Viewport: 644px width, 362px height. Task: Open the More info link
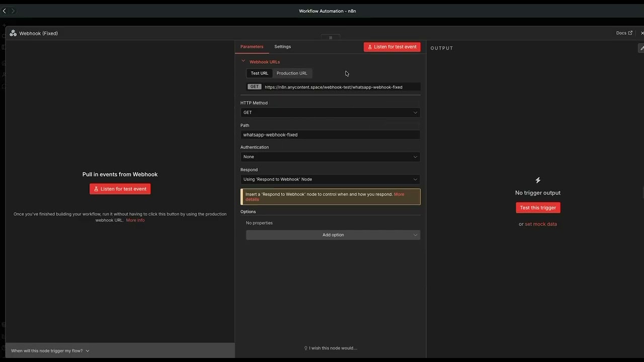[135, 220]
